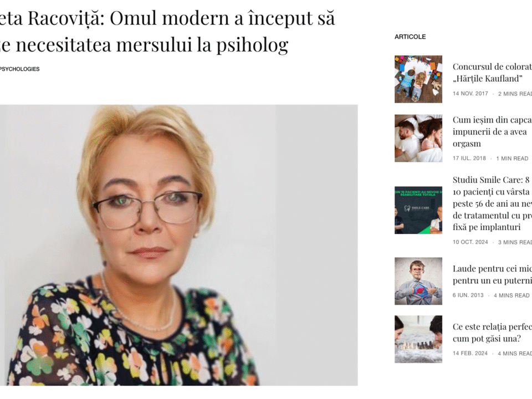This screenshot has width=532, height=399.
Task: Click the 14 FEB. 2024 date
Action: tap(470, 354)
